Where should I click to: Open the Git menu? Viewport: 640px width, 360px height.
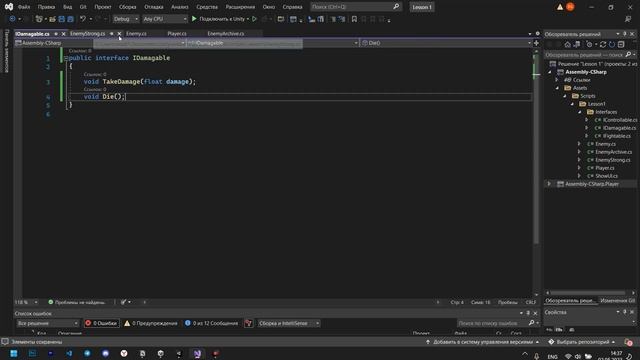coord(83,7)
